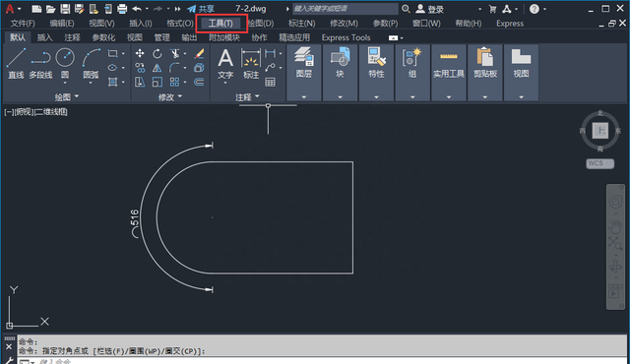
Task: Click the Dimension (标注) tool icon
Action: click(251, 63)
